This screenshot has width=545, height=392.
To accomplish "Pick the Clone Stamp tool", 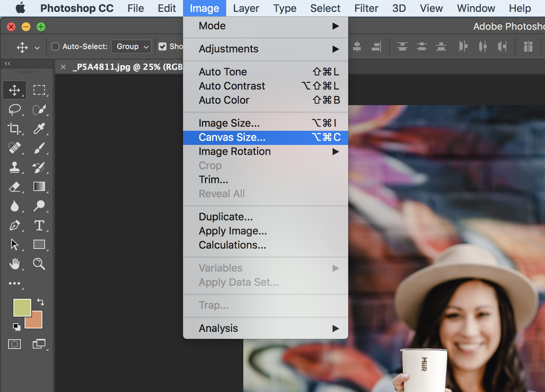I will pyautogui.click(x=15, y=167).
